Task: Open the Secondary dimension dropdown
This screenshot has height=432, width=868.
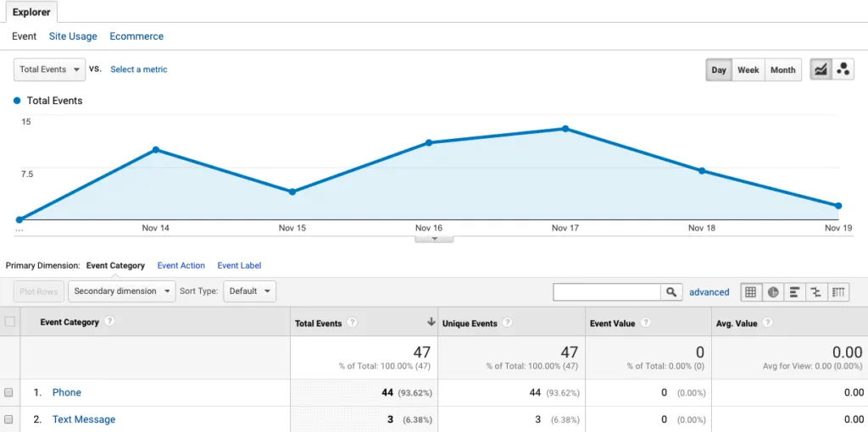Action: [x=121, y=291]
